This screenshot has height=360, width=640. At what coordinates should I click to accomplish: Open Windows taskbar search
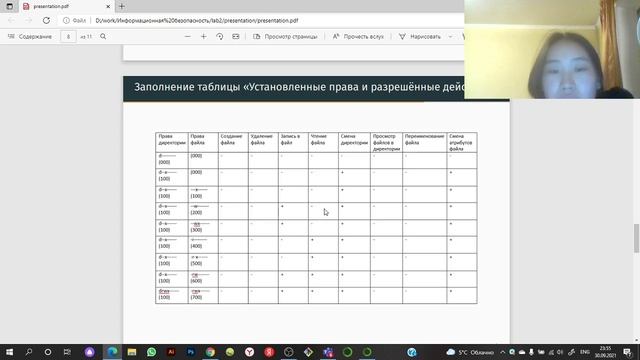[29, 352]
